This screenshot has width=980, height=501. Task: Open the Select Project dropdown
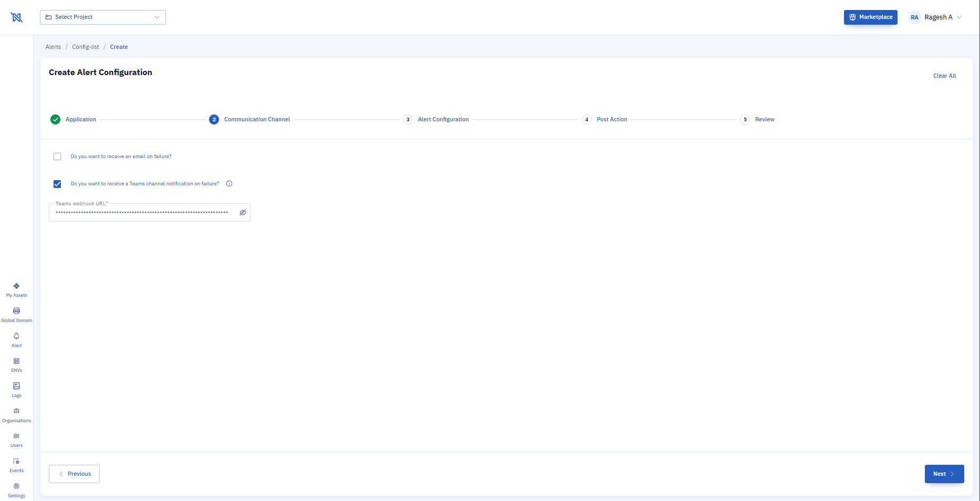pyautogui.click(x=103, y=17)
